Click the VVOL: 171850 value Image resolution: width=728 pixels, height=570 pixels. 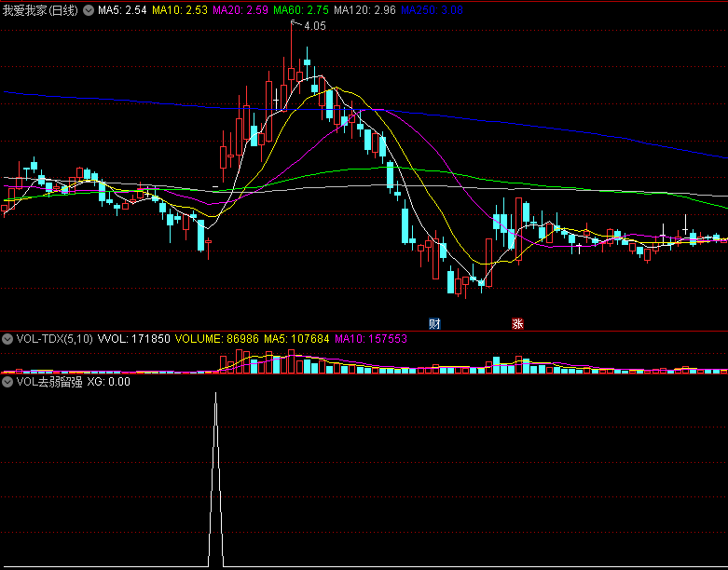coord(134,339)
